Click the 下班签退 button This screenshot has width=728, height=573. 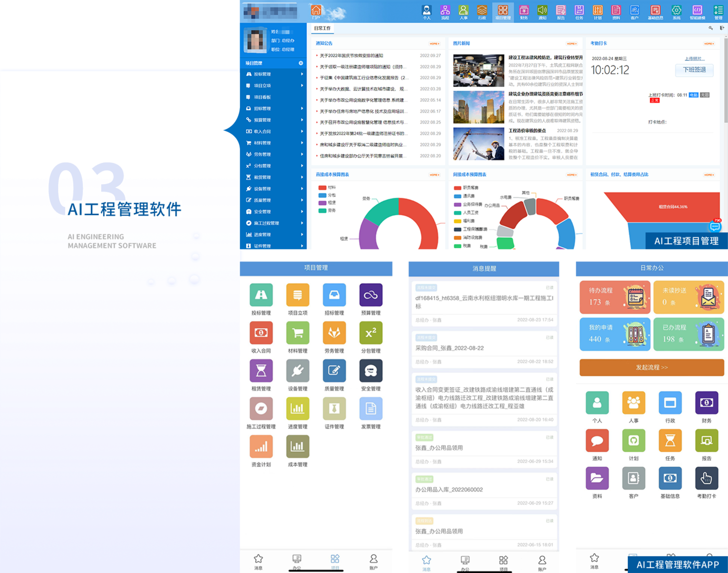pos(694,70)
